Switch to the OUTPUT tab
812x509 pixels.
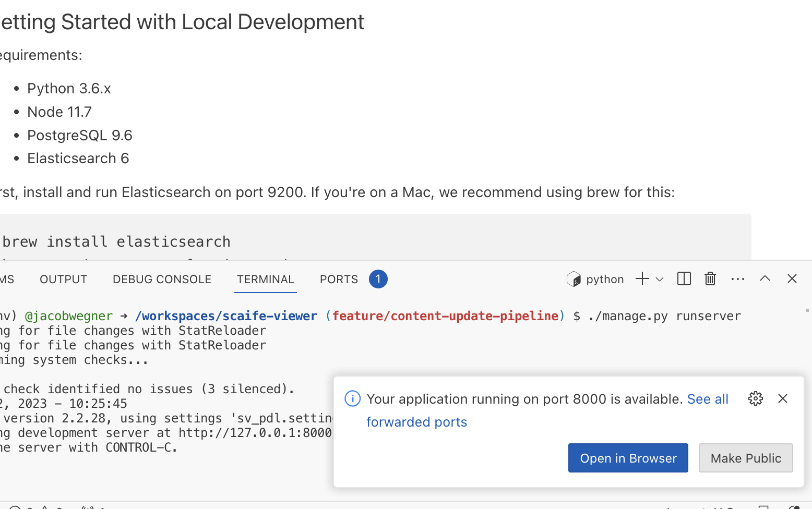coord(63,280)
